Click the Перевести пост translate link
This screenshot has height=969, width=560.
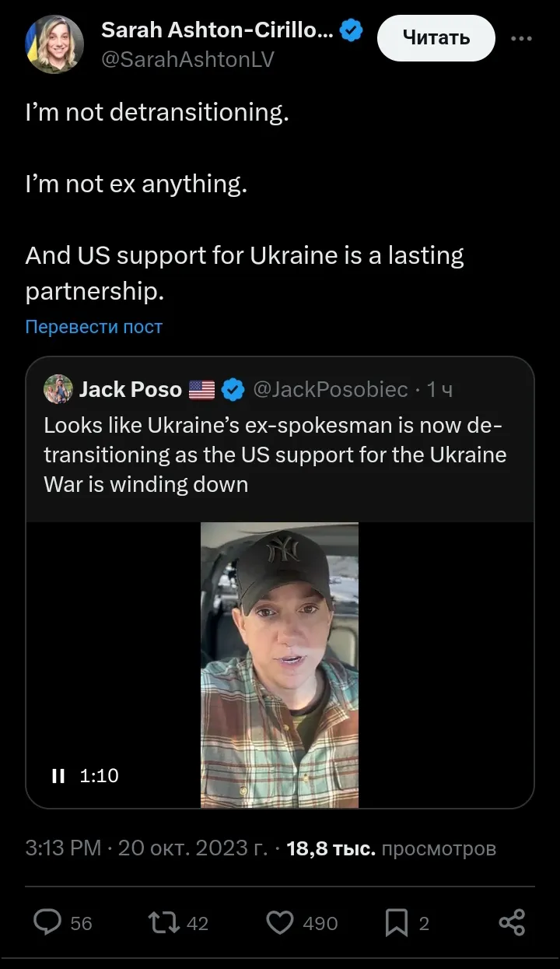click(93, 327)
